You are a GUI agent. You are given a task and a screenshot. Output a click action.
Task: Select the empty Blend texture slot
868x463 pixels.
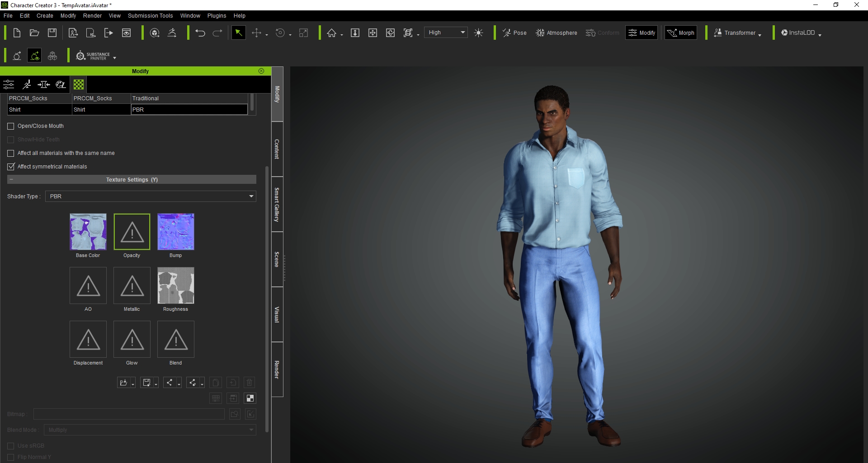[176, 339]
